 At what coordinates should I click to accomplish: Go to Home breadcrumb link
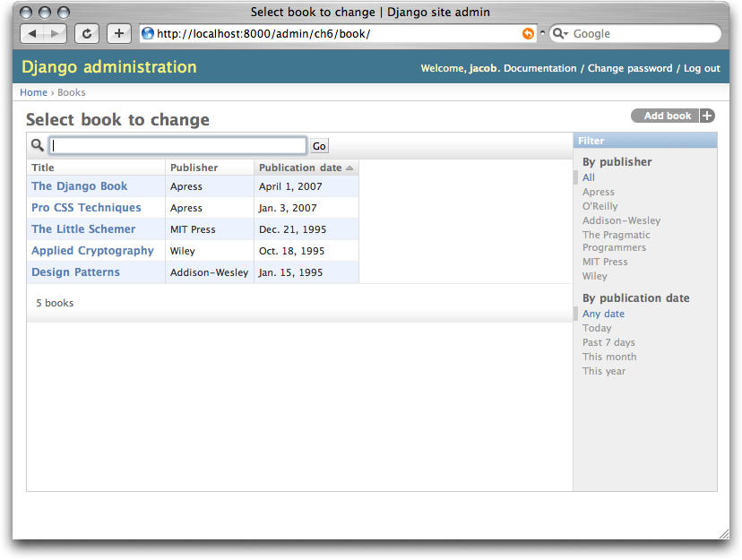pos(33,92)
